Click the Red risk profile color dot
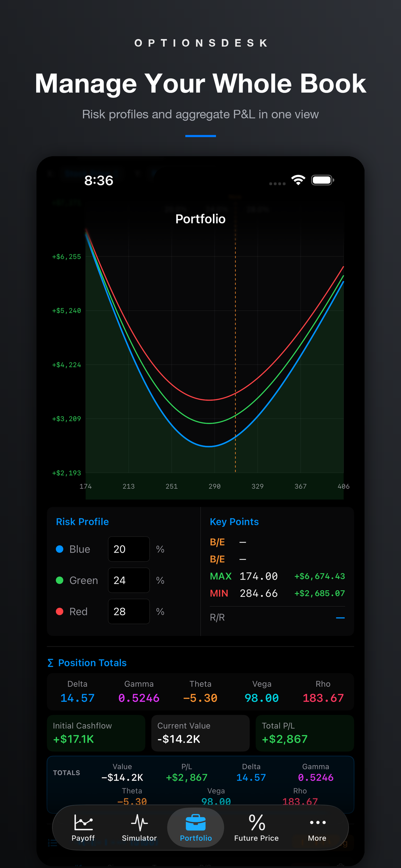This screenshot has width=401, height=868. [60, 611]
